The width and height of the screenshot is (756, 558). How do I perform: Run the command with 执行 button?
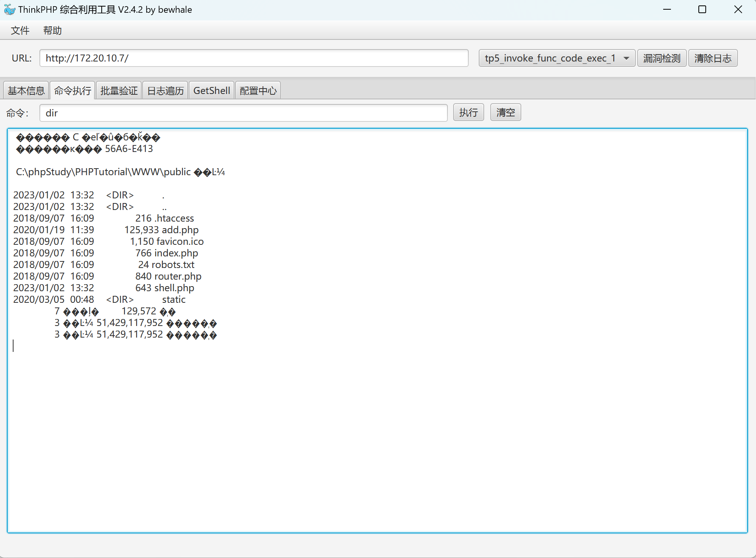pyautogui.click(x=468, y=113)
